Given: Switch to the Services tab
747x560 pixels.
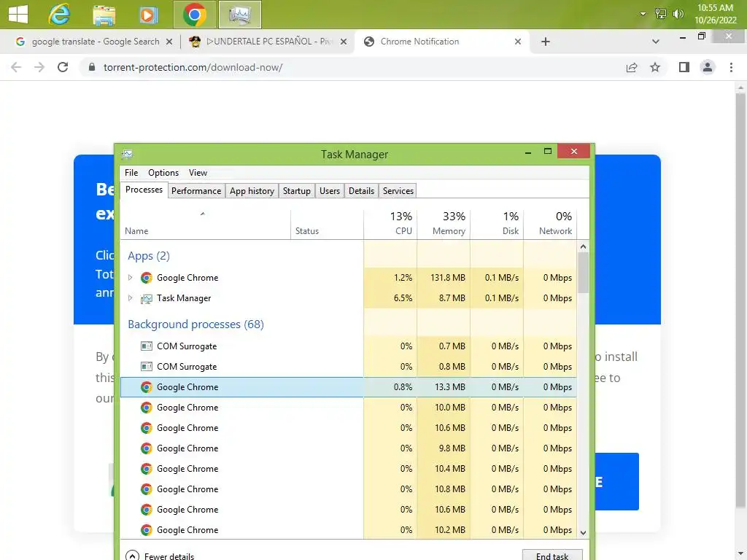Looking at the screenshot, I should (x=398, y=191).
